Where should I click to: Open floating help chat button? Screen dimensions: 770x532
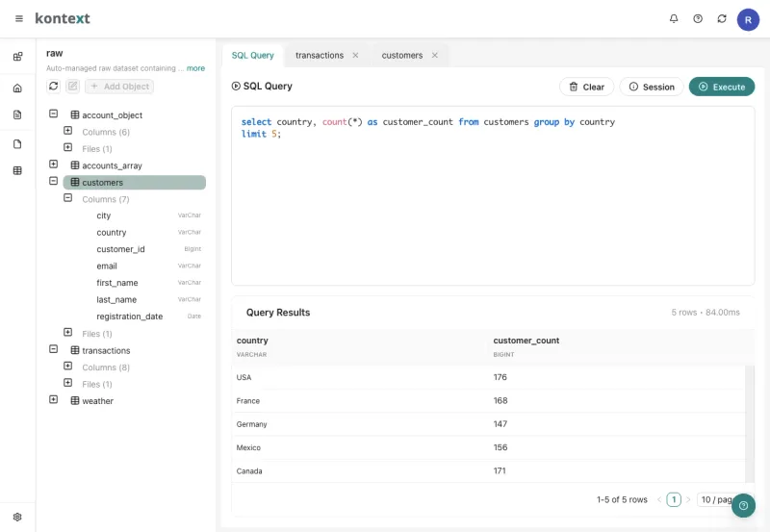pos(743,505)
